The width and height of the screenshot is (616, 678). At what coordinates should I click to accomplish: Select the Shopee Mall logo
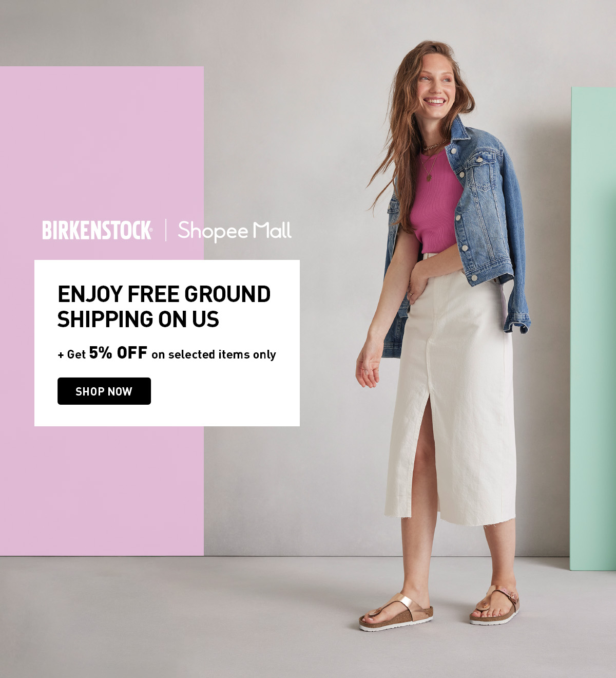click(x=235, y=231)
